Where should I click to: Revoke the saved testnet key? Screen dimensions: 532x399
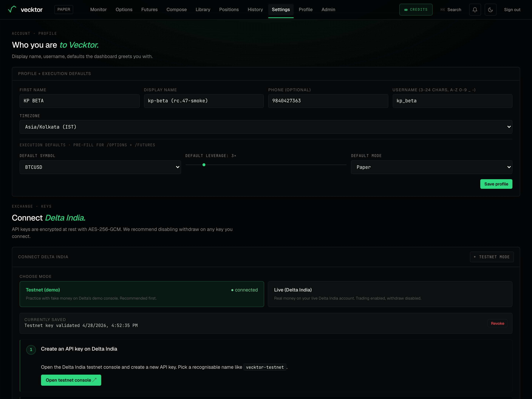pyautogui.click(x=497, y=323)
